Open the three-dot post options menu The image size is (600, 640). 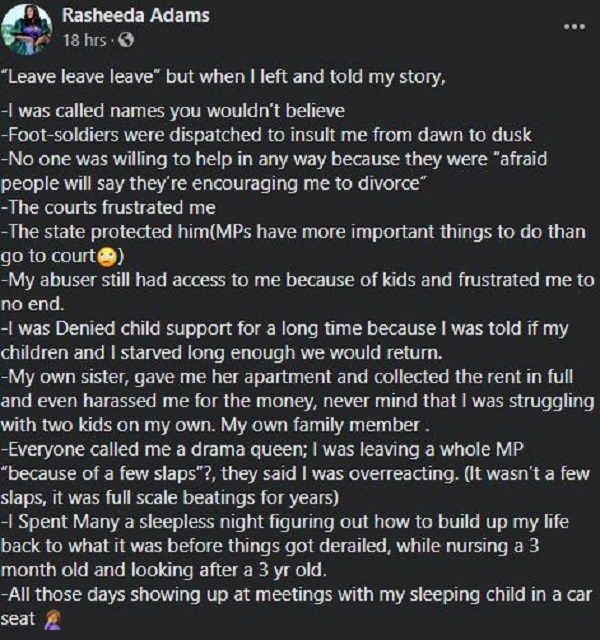pyautogui.click(x=573, y=27)
